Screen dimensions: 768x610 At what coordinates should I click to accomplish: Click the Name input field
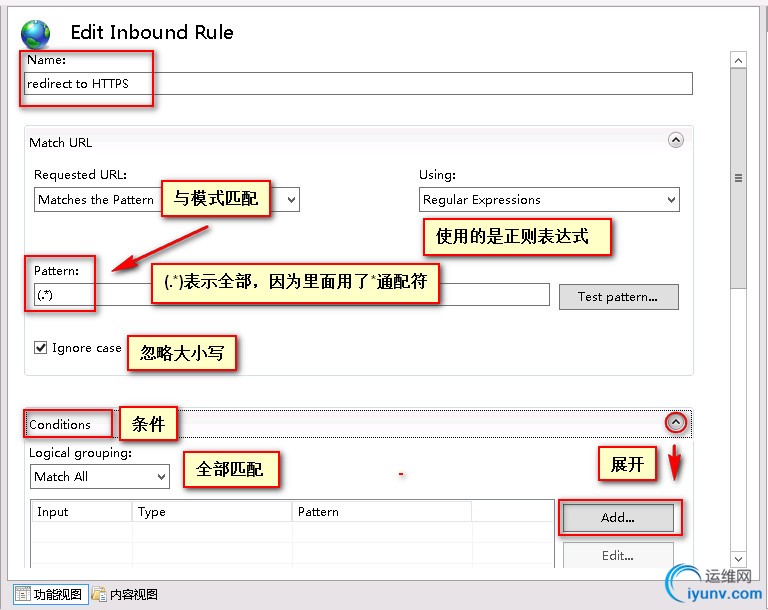coord(358,84)
